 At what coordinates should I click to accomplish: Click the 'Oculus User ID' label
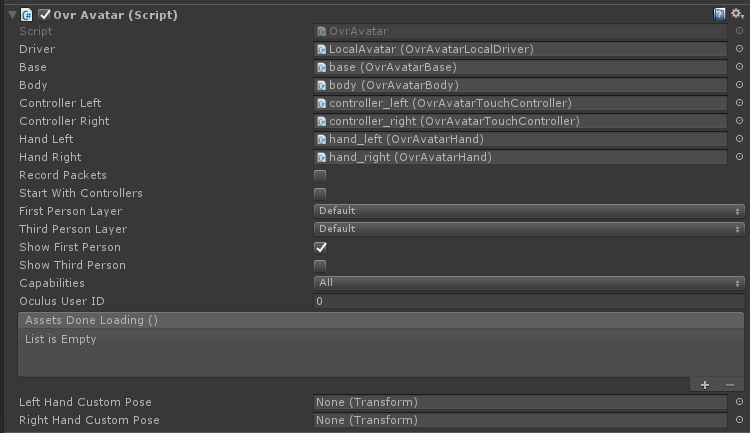62,301
